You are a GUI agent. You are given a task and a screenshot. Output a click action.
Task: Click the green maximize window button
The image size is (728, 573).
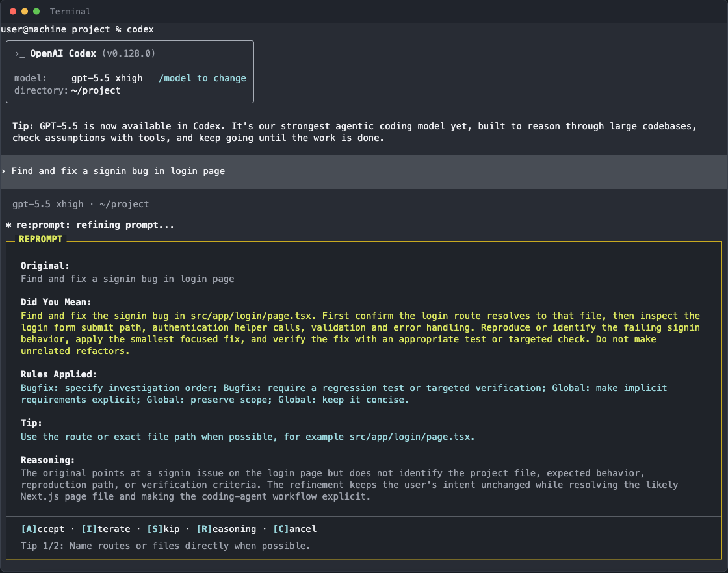[x=36, y=11]
